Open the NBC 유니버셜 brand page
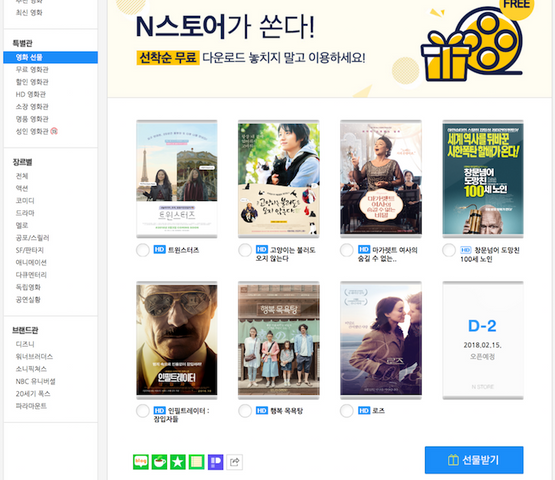The image size is (555, 480). pos(35,381)
